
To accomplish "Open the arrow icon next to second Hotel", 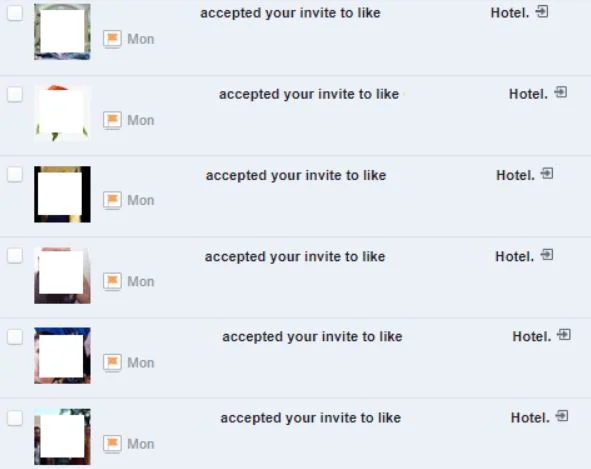I will (x=561, y=92).
